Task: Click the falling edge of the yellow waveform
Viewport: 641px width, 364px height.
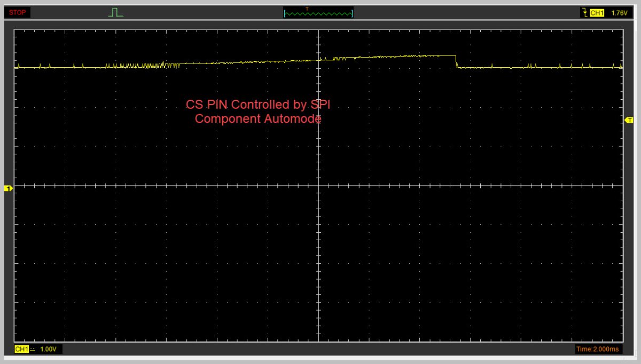Action: (456, 61)
